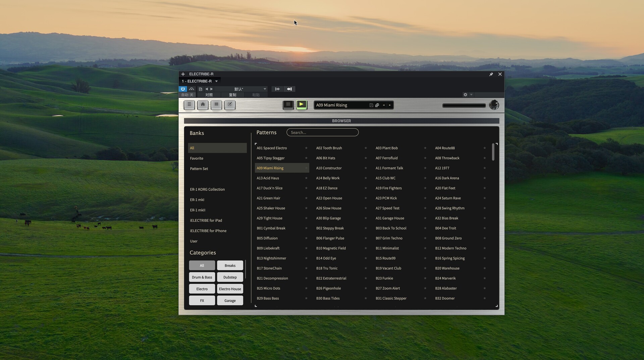
Task: Go to previous host preset arrow
Action: (207, 89)
